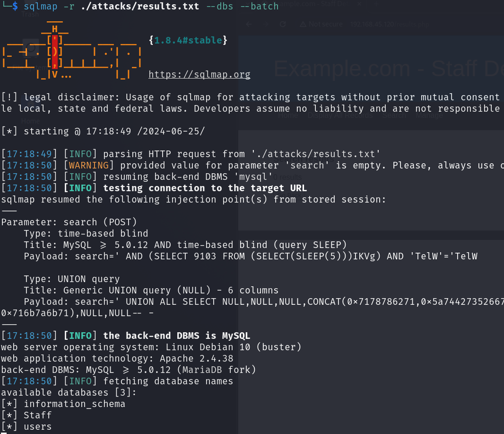
Task: Open 'Display All Records' in background page
Action: [340, 115]
